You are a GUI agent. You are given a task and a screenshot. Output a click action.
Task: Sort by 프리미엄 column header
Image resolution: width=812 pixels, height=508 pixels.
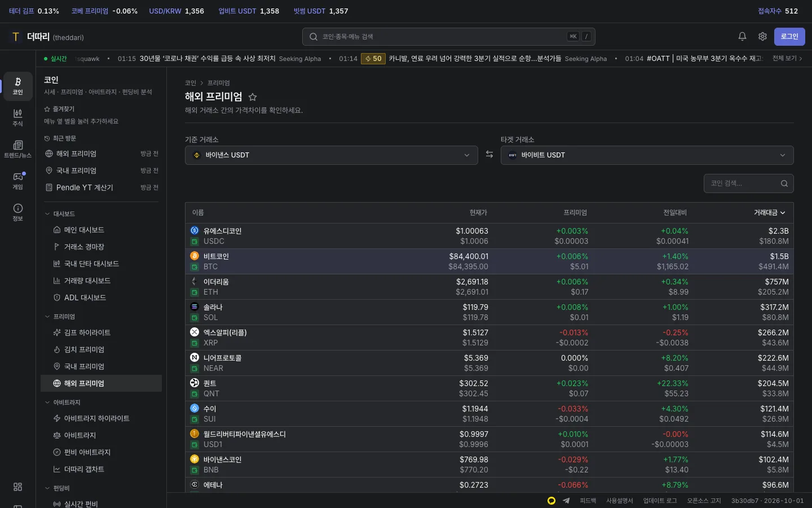[575, 213]
